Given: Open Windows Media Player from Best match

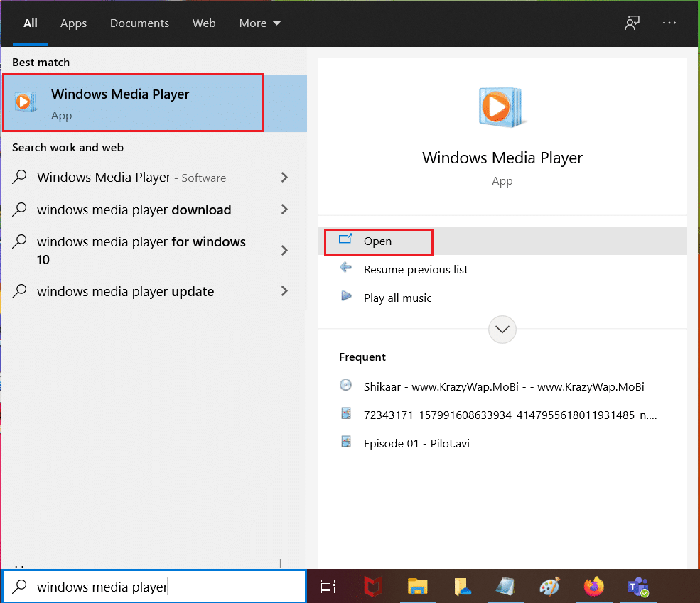Looking at the screenshot, I should (x=133, y=102).
